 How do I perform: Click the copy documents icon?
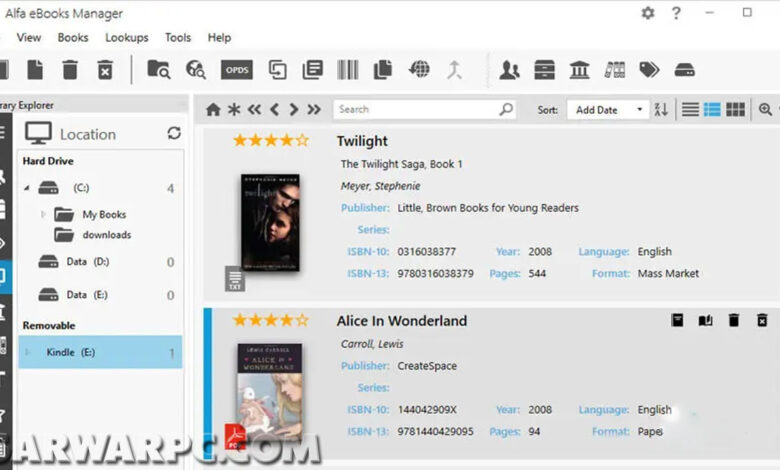pyautogui.click(x=383, y=70)
